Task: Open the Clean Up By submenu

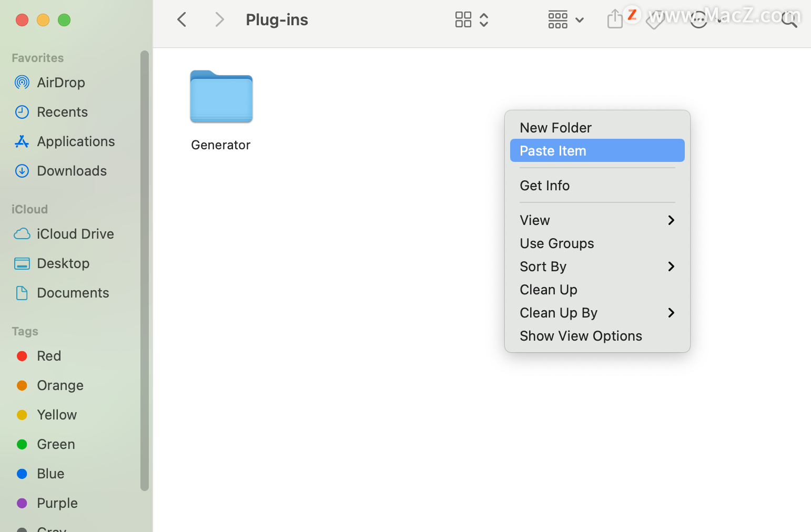Action: tap(597, 313)
